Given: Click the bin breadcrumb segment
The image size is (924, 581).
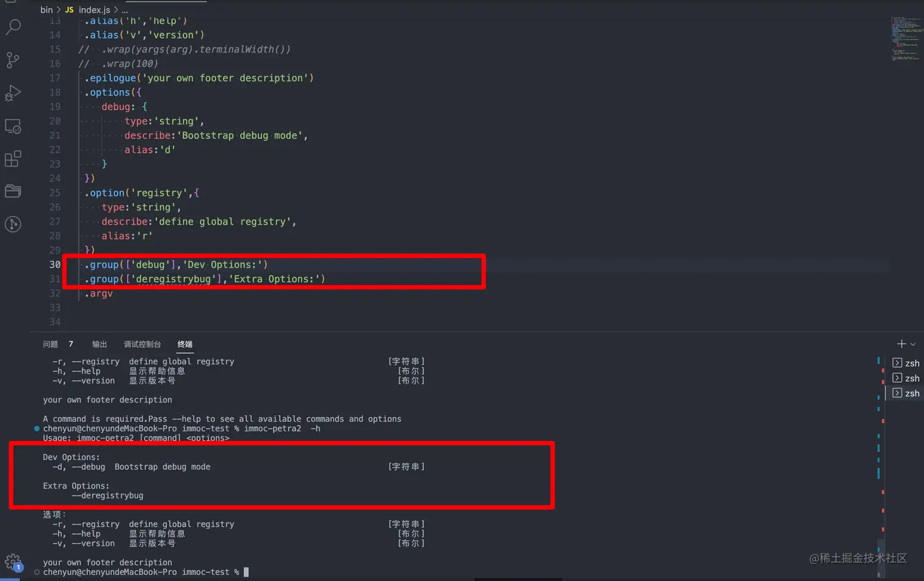Looking at the screenshot, I should [46, 10].
